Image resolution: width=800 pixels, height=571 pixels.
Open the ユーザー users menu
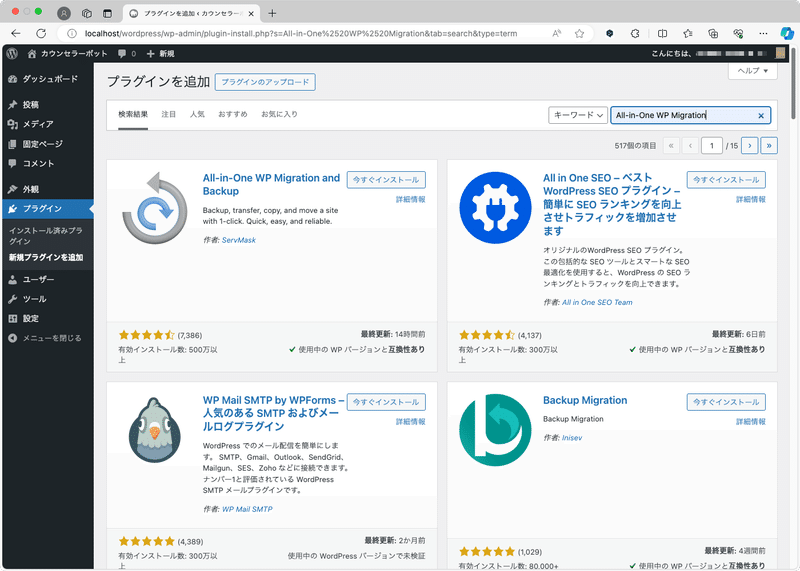47,280
